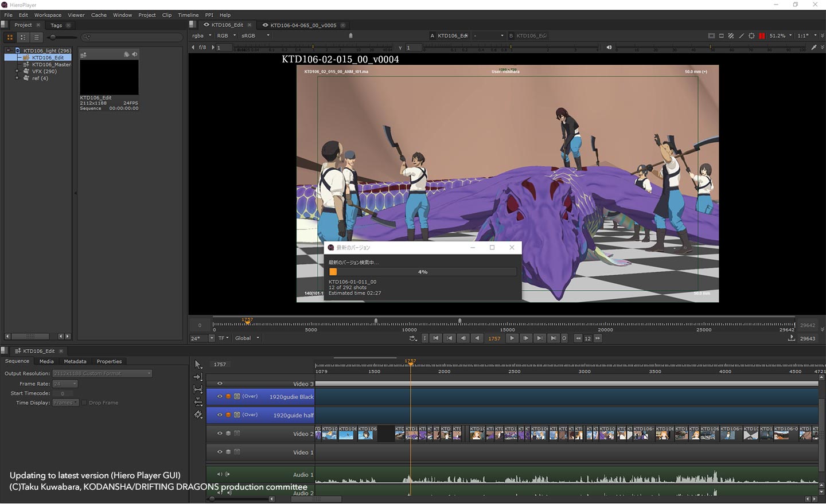Open the Timeline menu

188,15
